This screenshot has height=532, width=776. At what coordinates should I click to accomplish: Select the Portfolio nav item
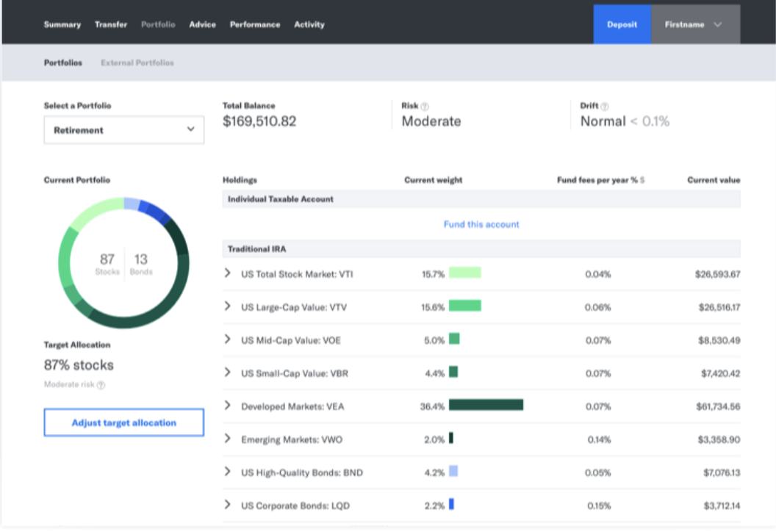click(x=158, y=24)
